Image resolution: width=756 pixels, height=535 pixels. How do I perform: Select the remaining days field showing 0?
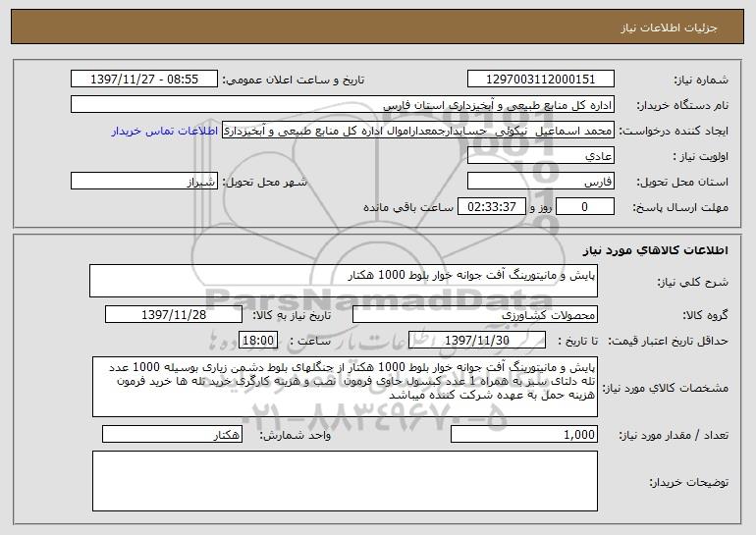click(x=585, y=207)
